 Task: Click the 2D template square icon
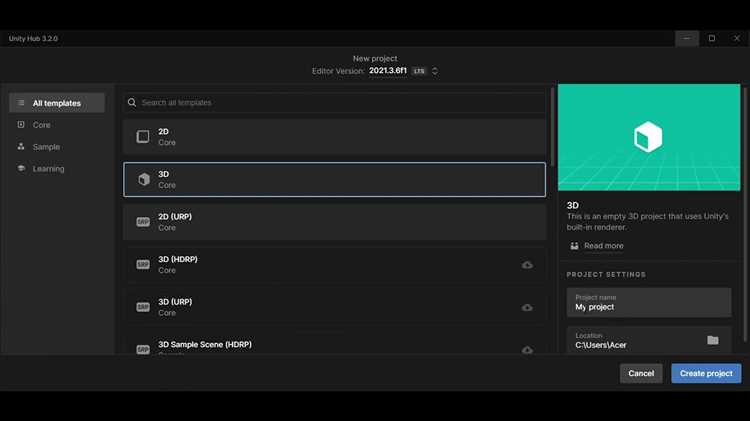[143, 137]
